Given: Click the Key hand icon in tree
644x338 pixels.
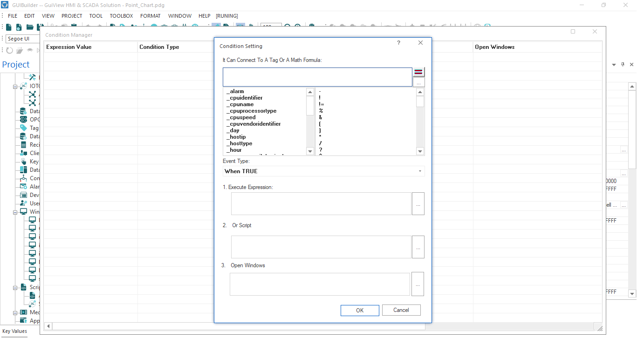Looking at the screenshot, I should tap(23, 162).
